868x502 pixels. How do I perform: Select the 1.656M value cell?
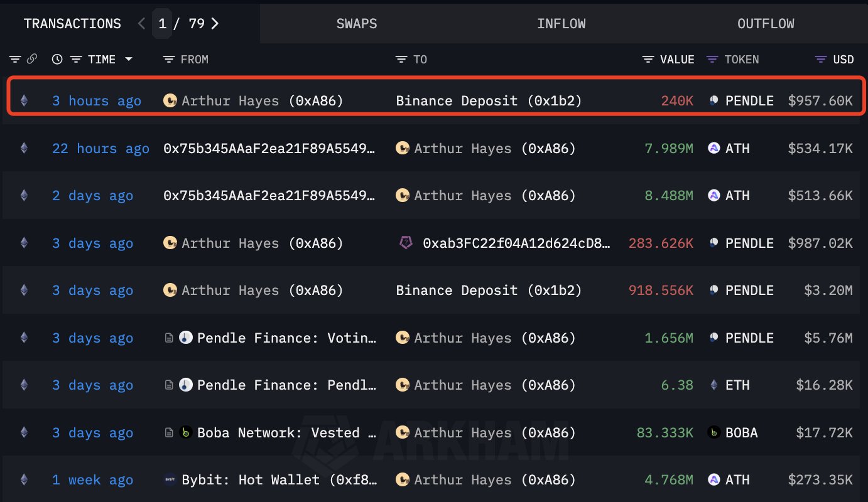point(669,338)
